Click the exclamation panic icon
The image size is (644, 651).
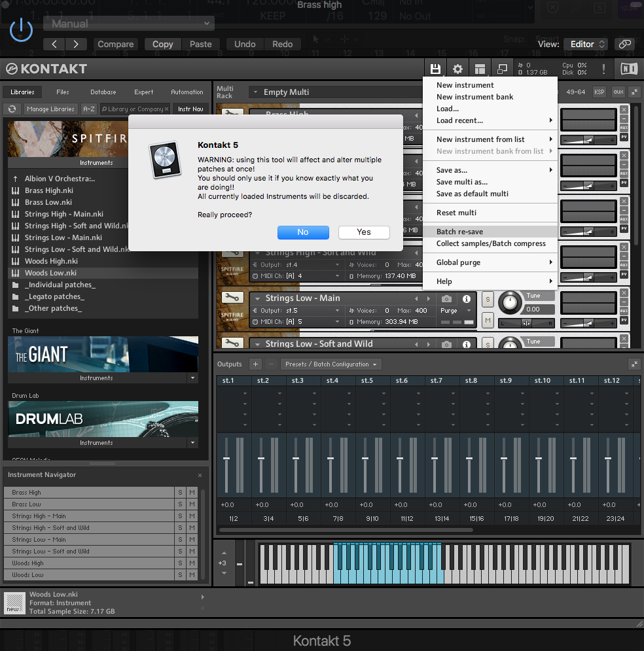tap(603, 69)
